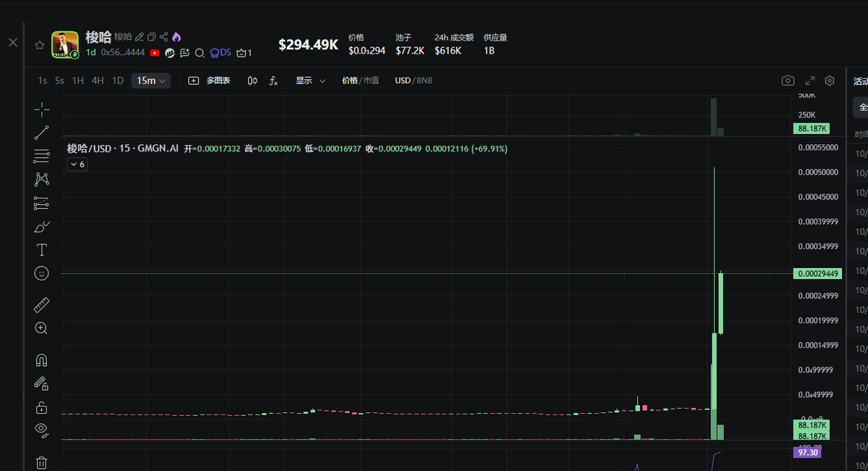Expand the 显示 display dropdown
The width and height of the screenshot is (868, 471).
click(x=311, y=80)
